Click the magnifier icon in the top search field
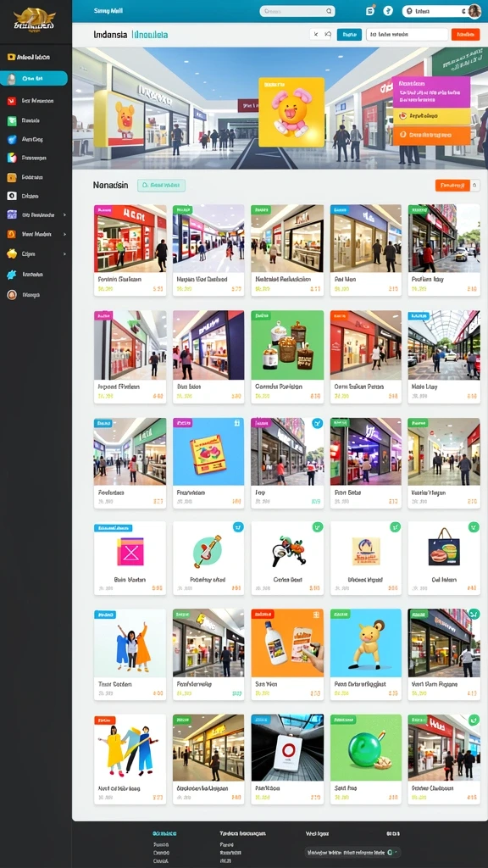Image resolution: width=488 pixels, height=868 pixels. [329, 11]
